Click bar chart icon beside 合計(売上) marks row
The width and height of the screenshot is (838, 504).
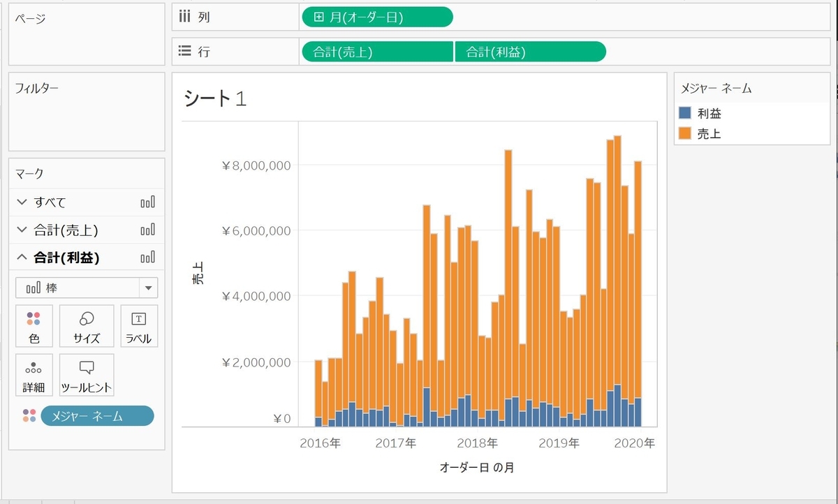(147, 230)
